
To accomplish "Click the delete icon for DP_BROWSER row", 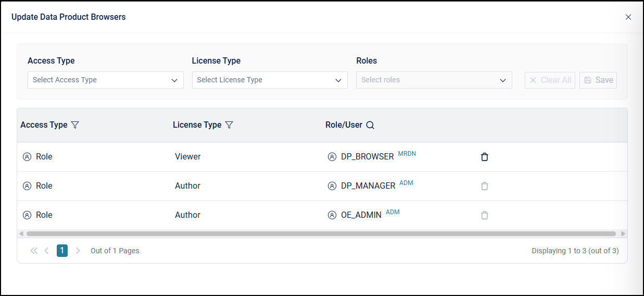I will (484, 157).
